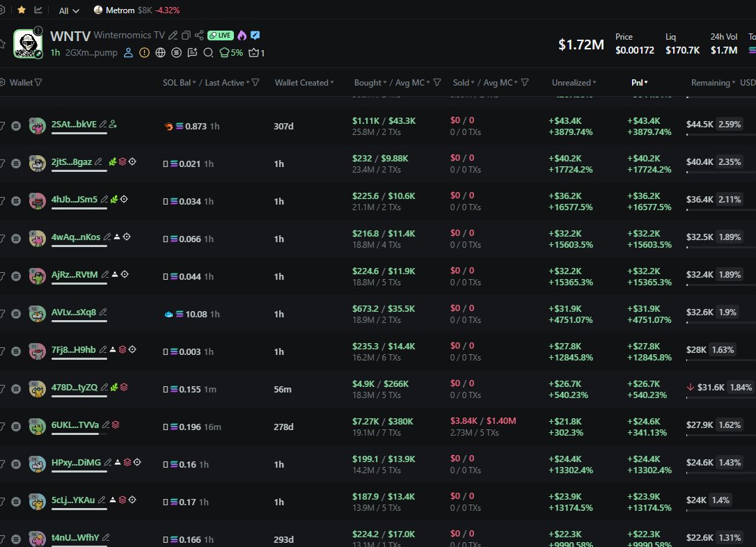Click the yellow warning circle icon in the header
756x547 pixels.
[144, 52]
